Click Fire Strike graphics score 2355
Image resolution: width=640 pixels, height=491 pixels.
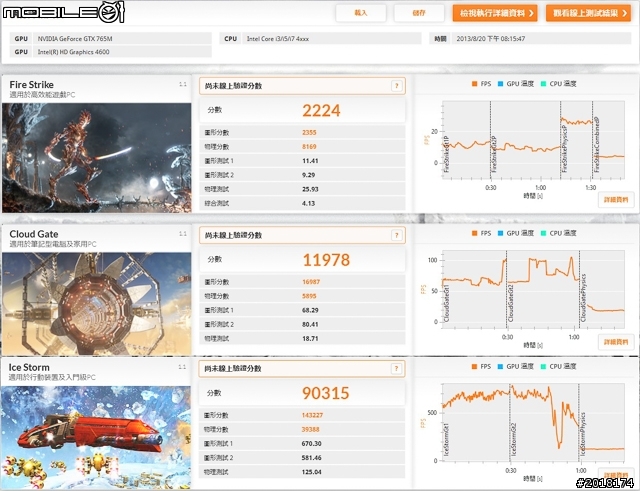click(x=309, y=133)
